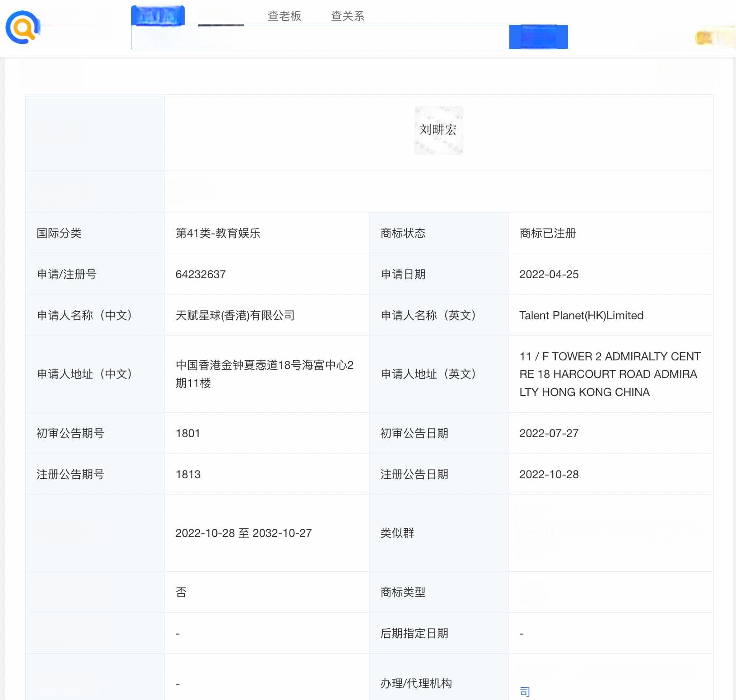Click the 办理/代理机构 label
Screen dimensions: 736x700
click(416, 683)
